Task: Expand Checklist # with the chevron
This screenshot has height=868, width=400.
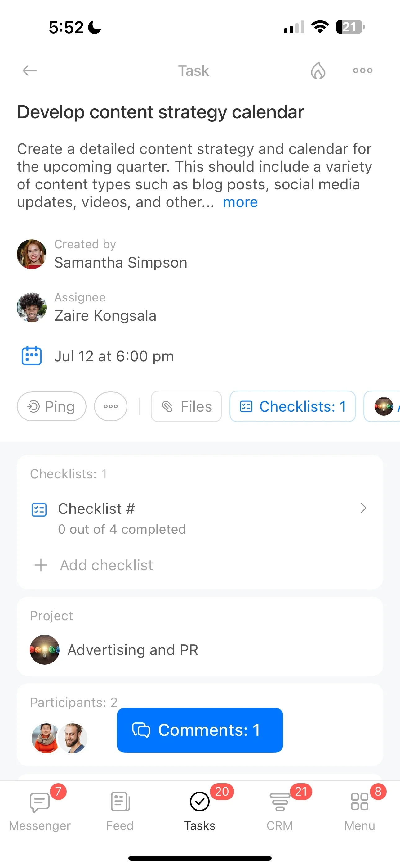Action: (x=363, y=508)
